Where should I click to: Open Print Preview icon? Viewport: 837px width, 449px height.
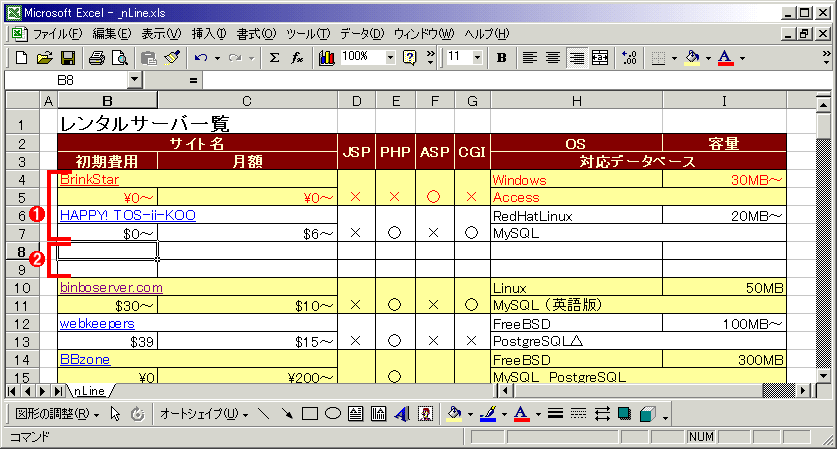click(x=120, y=58)
